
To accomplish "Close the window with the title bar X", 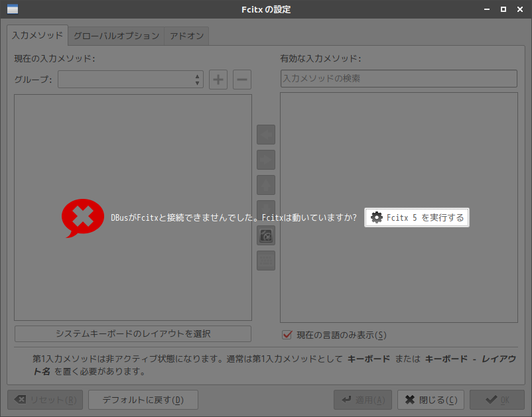I will click(x=520, y=9).
